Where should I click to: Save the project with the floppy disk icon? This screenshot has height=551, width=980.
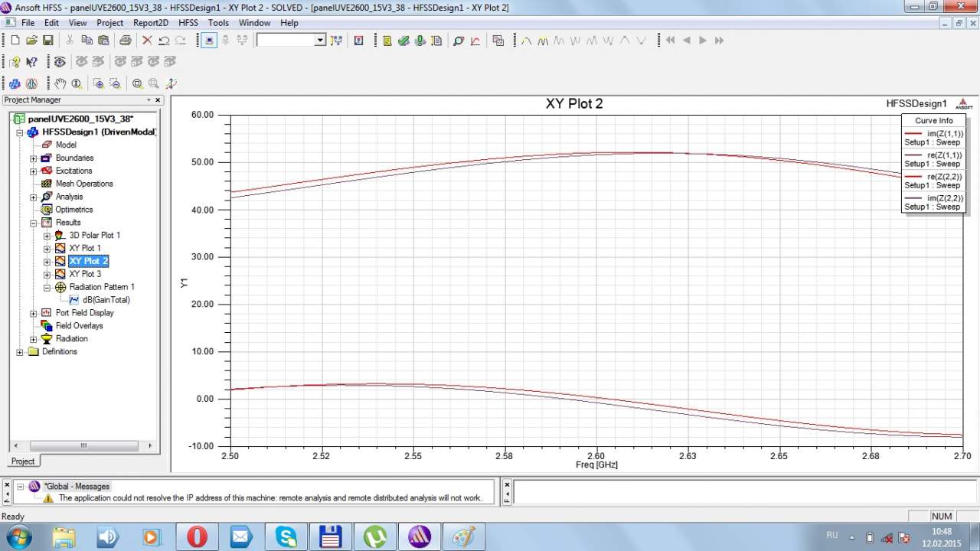click(x=47, y=40)
